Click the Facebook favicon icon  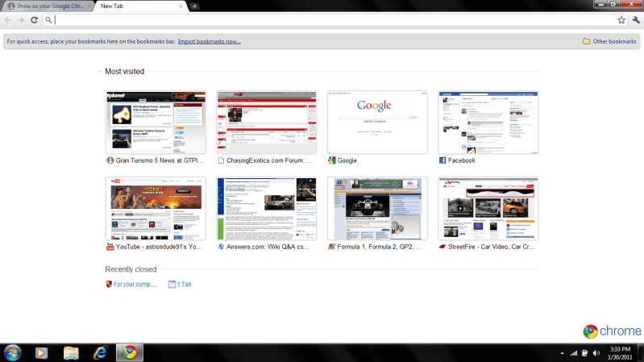[x=442, y=160]
